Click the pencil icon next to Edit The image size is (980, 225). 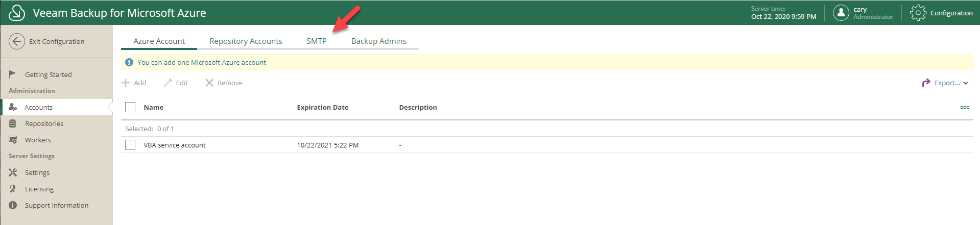pos(168,83)
